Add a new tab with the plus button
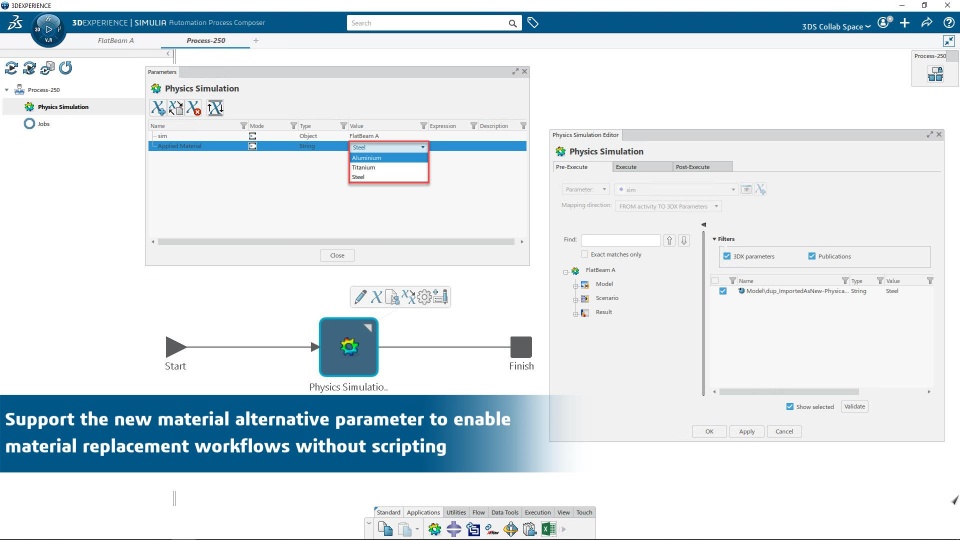 256,40
